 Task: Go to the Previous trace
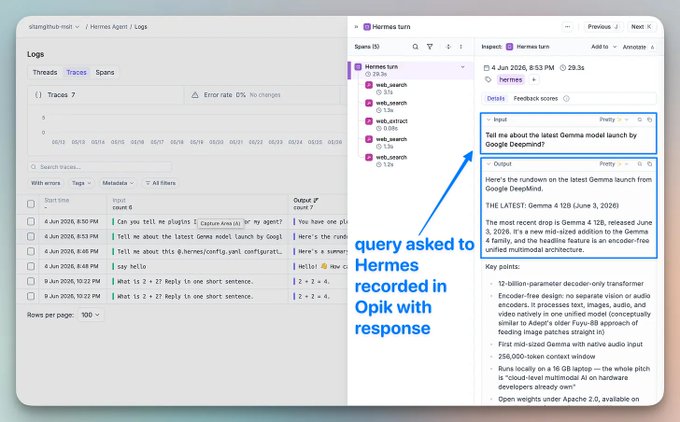[x=603, y=27]
